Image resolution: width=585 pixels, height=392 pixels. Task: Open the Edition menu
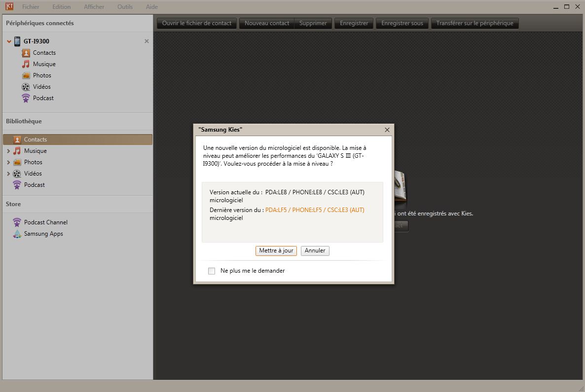[61, 7]
